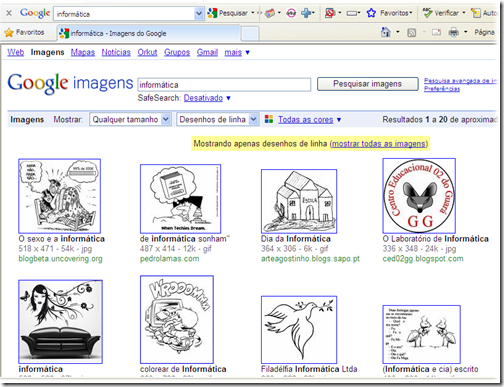
Task: Open the dove drawing thumbnail
Action: coord(299,330)
